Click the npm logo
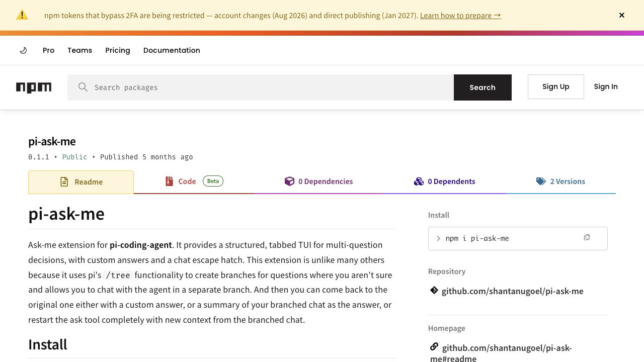The width and height of the screenshot is (644, 362). click(x=34, y=87)
